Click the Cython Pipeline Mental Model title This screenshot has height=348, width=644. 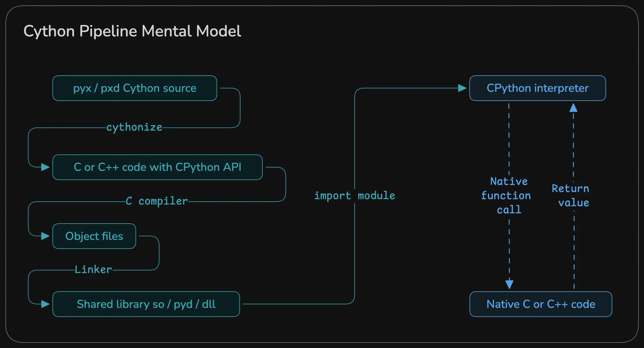coord(132,31)
